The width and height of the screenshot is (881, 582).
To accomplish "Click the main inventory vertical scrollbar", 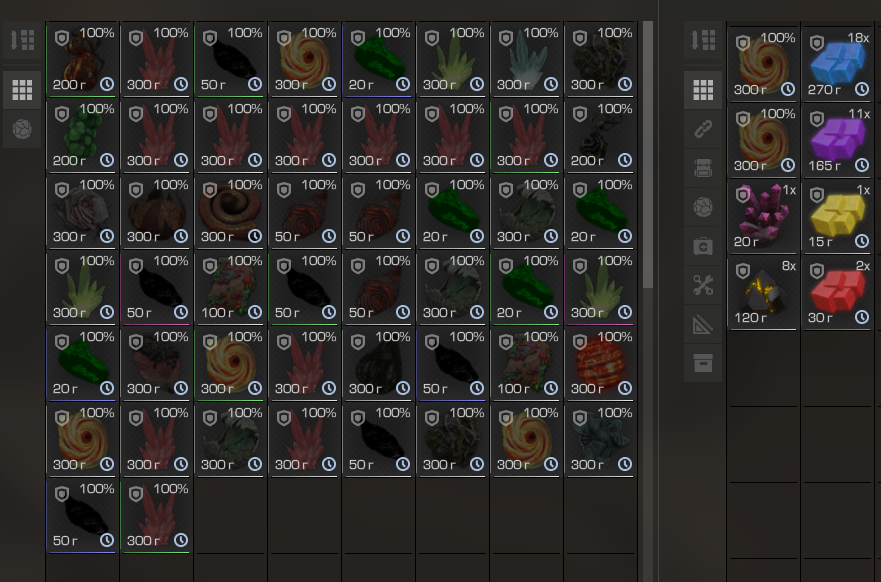I will (648, 154).
